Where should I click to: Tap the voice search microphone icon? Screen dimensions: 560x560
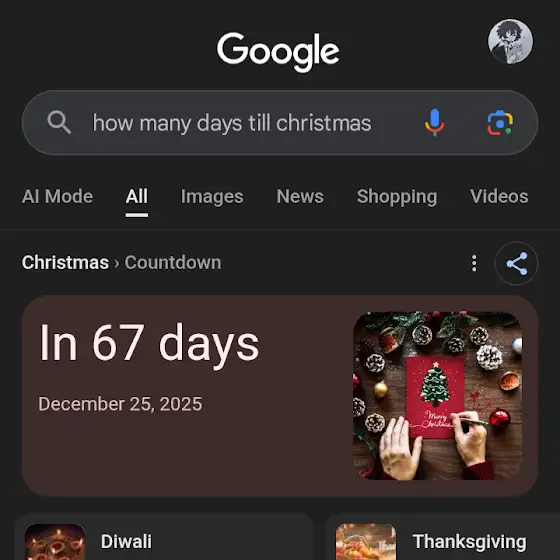coord(434,122)
